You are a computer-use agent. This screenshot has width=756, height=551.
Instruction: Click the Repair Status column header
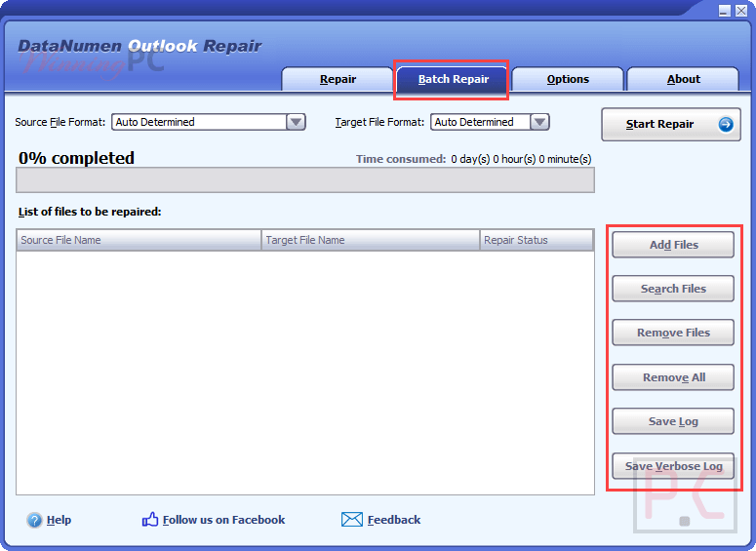(x=537, y=240)
